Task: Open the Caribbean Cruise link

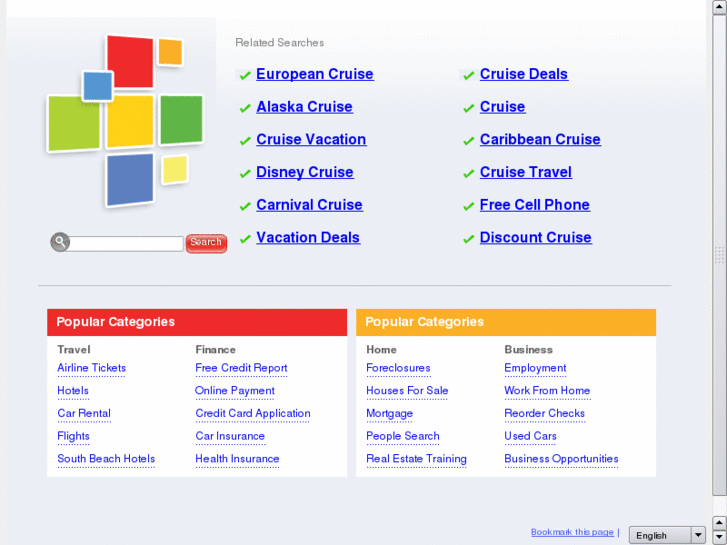Action: [x=540, y=140]
